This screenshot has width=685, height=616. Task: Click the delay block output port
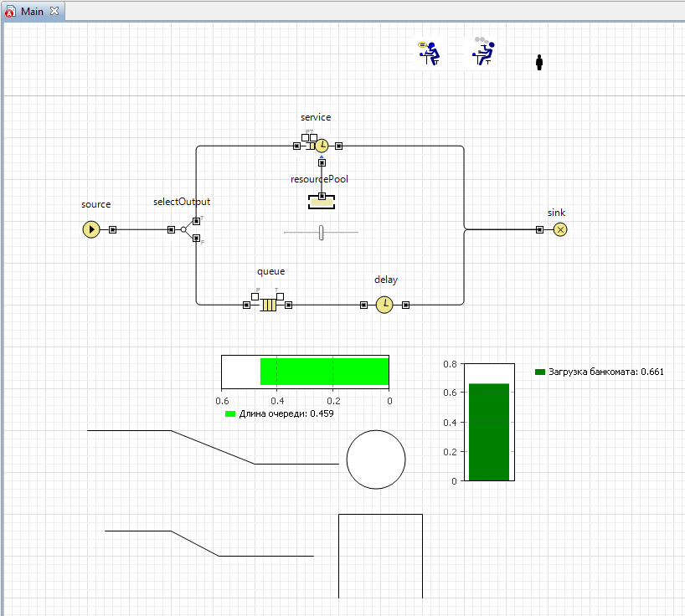coord(406,305)
